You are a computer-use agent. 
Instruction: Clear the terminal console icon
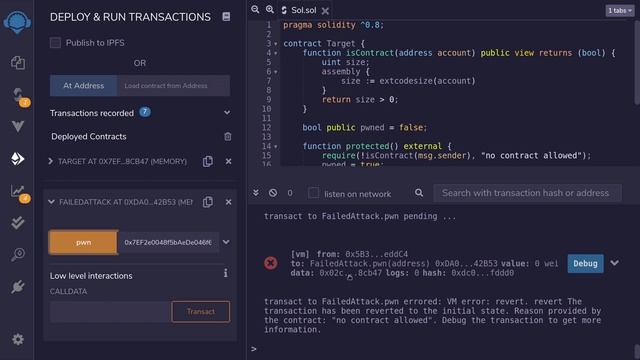[273, 193]
